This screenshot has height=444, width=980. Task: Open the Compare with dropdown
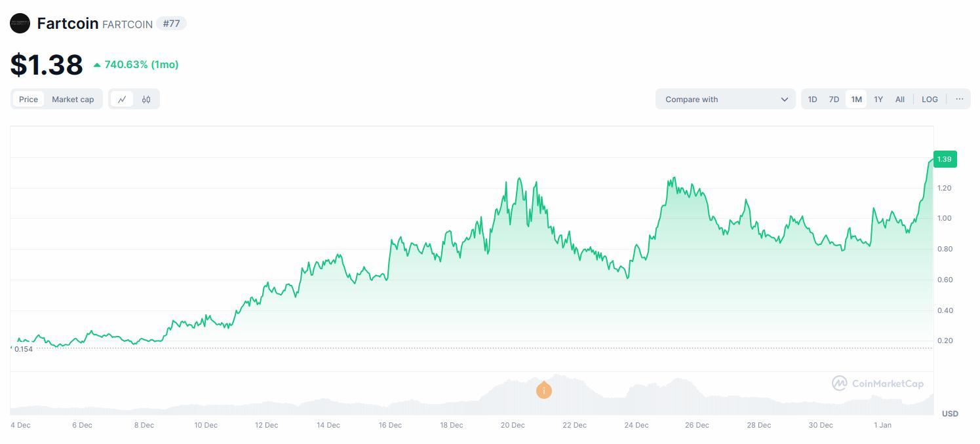tap(725, 99)
